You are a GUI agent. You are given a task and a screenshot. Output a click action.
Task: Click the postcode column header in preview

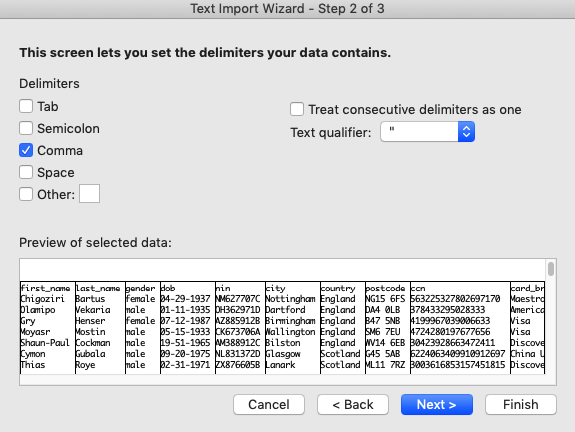(385, 288)
